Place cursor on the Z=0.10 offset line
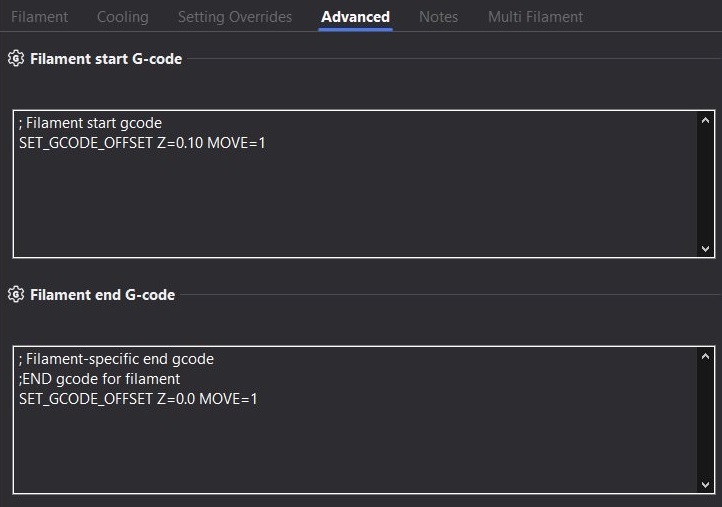 142,143
